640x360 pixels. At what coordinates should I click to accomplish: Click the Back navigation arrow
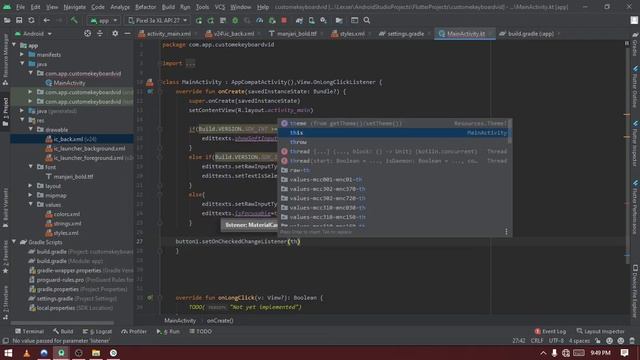47,20
